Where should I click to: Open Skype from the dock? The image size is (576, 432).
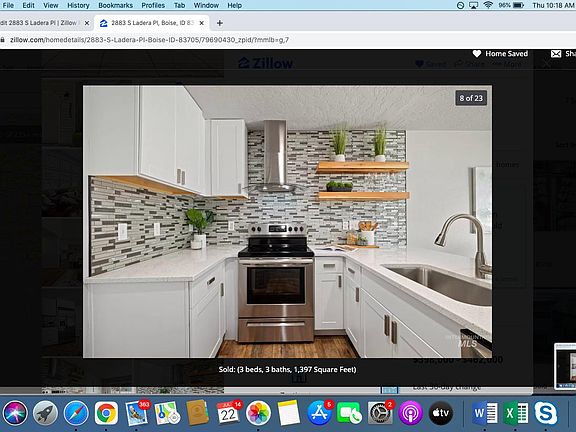tap(546, 413)
